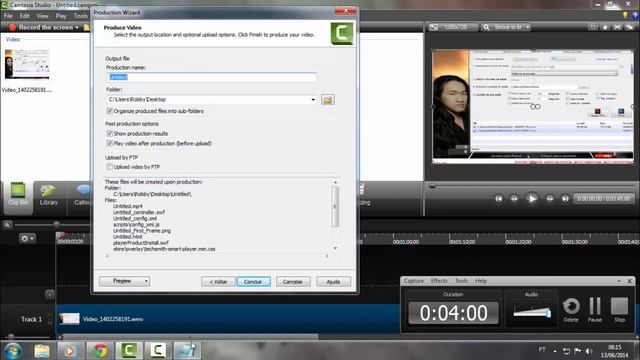This screenshot has height=360, width=640.
Task: Open the Tools menu in Camtasia Studio
Action: tap(80, 16)
